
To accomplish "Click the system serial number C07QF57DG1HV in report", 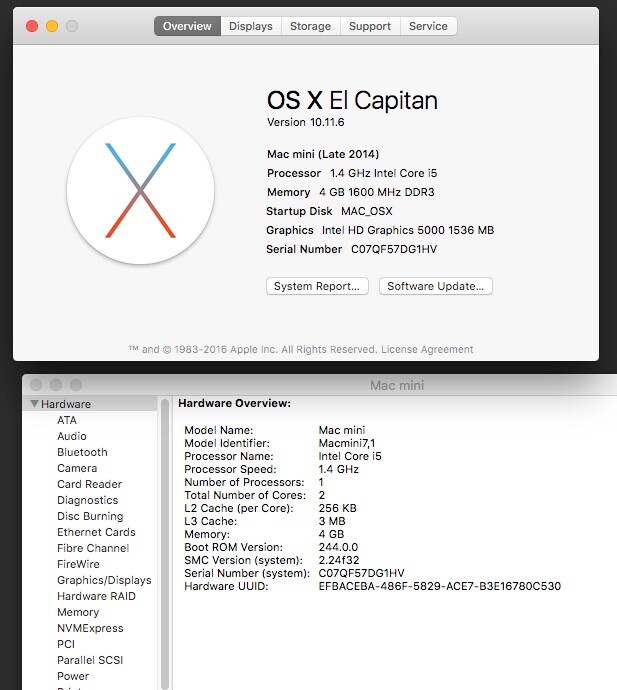I will (361, 573).
